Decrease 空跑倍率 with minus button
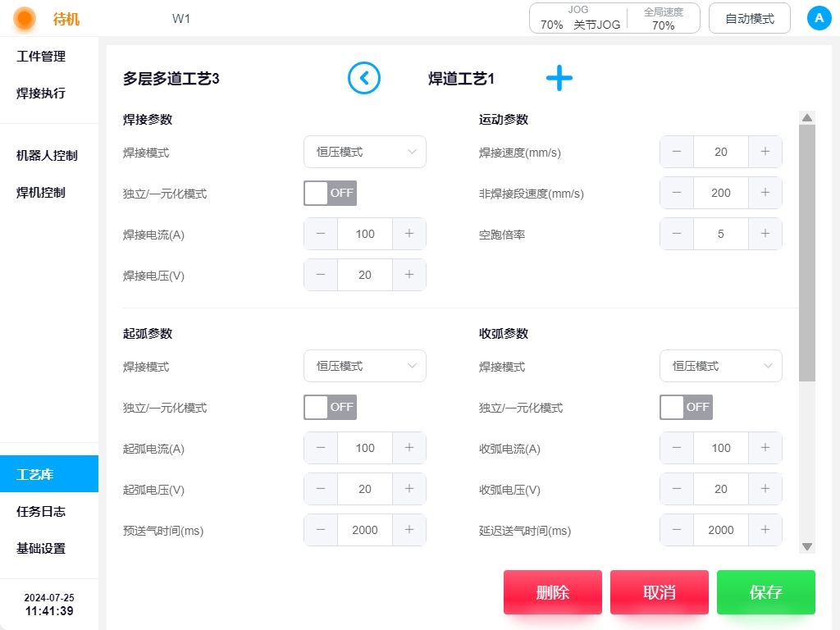This screenshot has width=840, height=630. [677, 234]
